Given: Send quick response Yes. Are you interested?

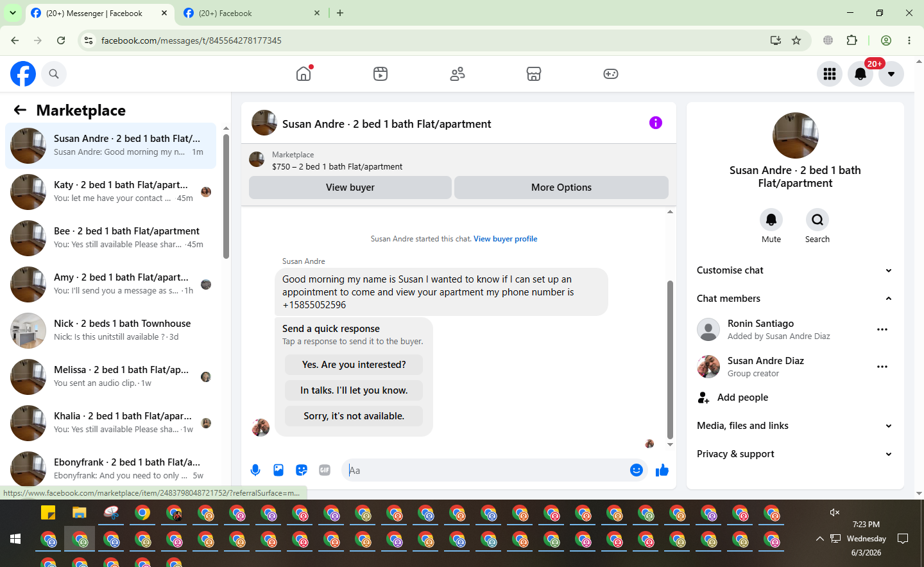Looking at the screenshot, I should (354, 365).
